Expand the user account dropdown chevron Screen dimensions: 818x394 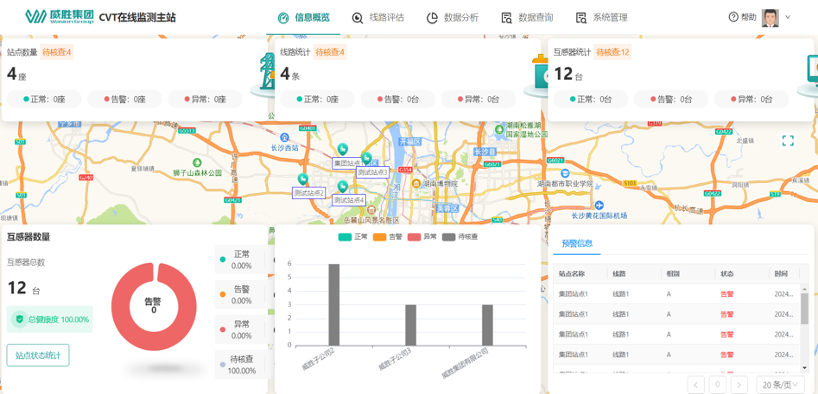click(x=788, y=17)
